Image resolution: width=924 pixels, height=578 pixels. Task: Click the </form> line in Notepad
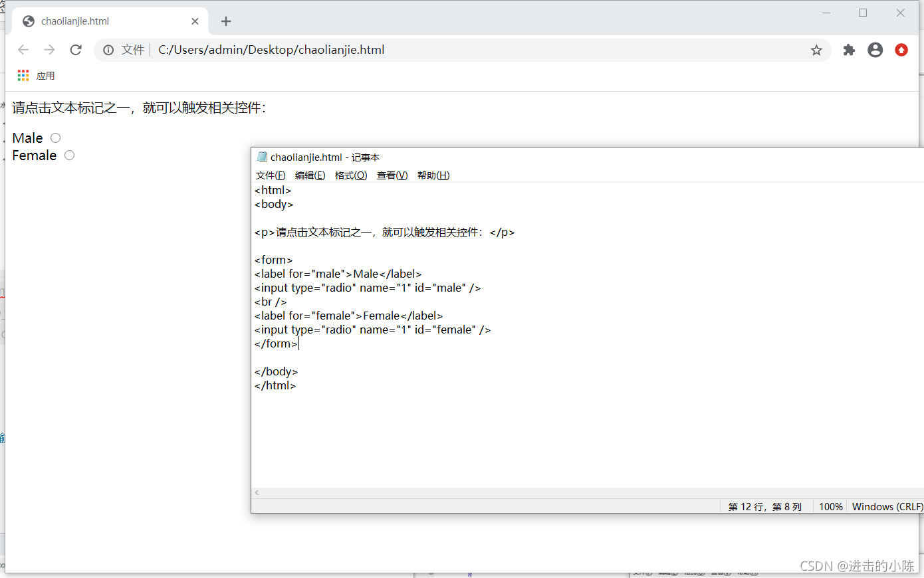pyautogui.click(x=276, y=343)
